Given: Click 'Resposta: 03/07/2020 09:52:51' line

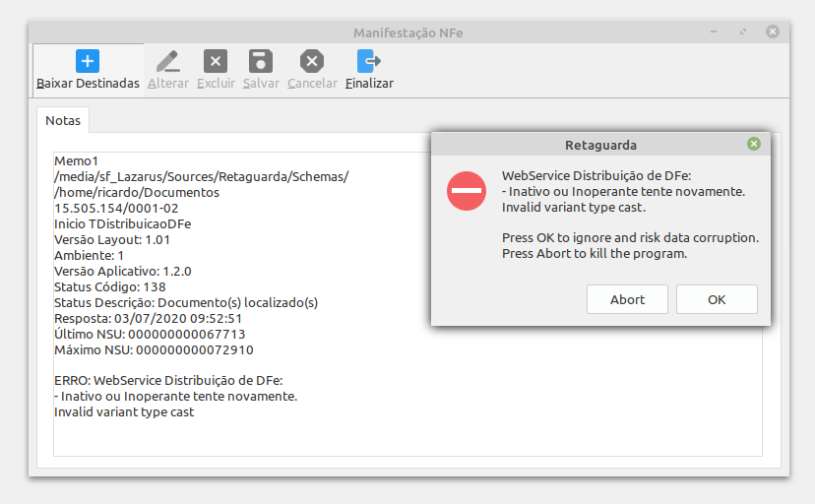Looking at the screenshot, I should [148, 319].
